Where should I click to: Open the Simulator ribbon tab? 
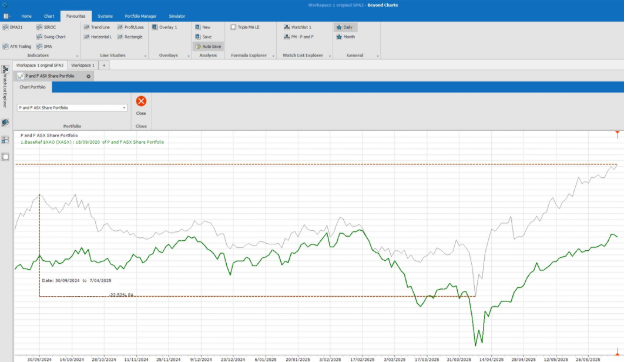click(176, 16)
